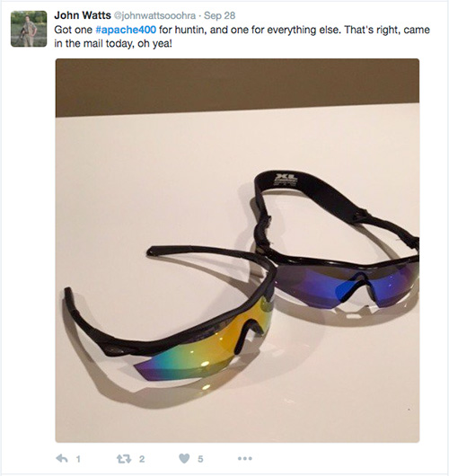View the retweet count number 2

click(x=142, y=459)
